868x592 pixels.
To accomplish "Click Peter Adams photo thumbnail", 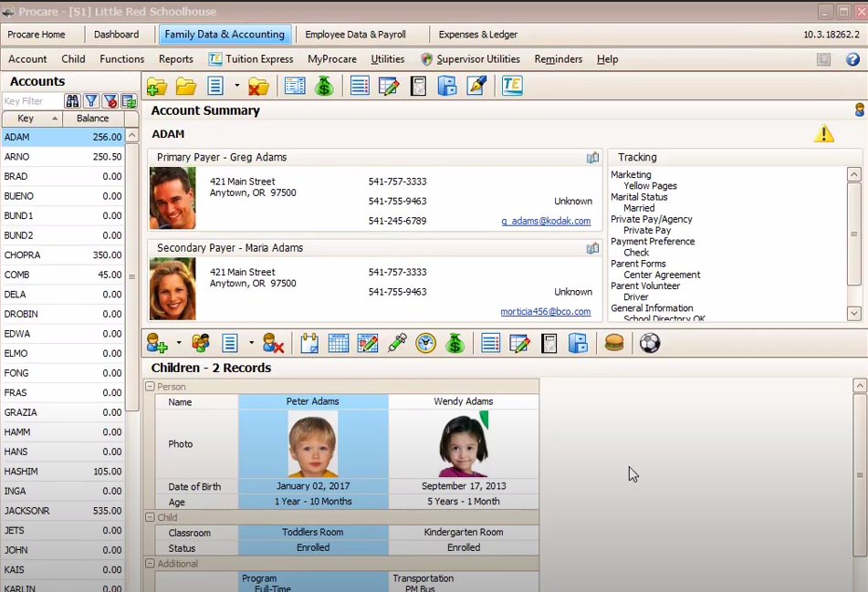I will coord(313,443).
